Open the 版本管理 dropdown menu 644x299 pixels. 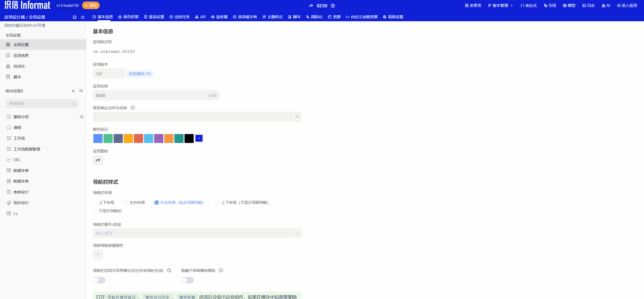[x=500, y=6]
